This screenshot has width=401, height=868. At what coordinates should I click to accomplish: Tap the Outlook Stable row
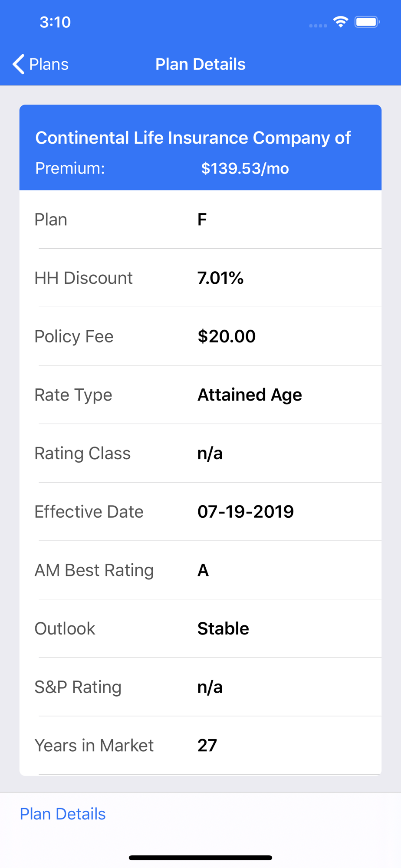200,629
